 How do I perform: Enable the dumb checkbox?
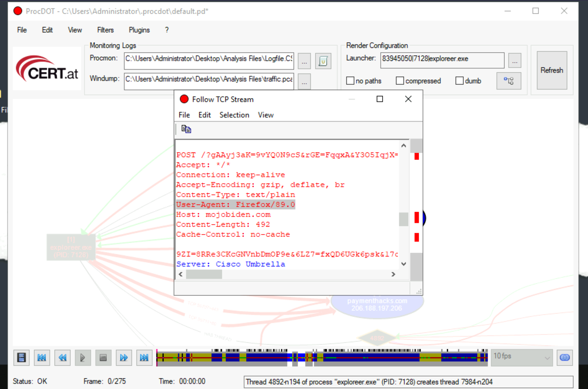click(459, 81)
